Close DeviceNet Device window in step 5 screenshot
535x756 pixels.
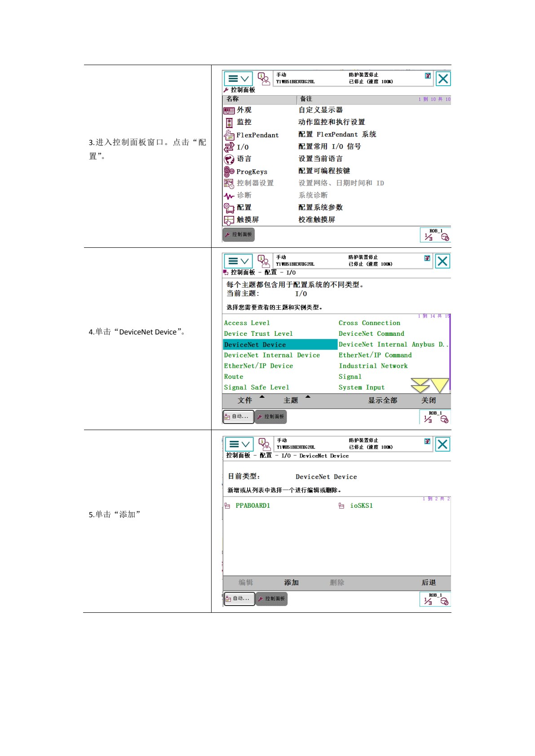[x=442, y=444]
